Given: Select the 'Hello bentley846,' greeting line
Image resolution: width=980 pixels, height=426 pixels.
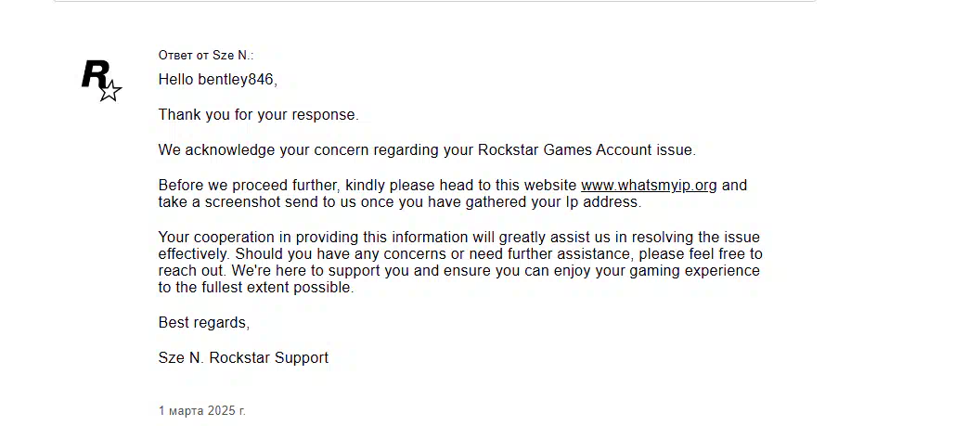Looking at the screenshot, I should click(x=217, y=79).
